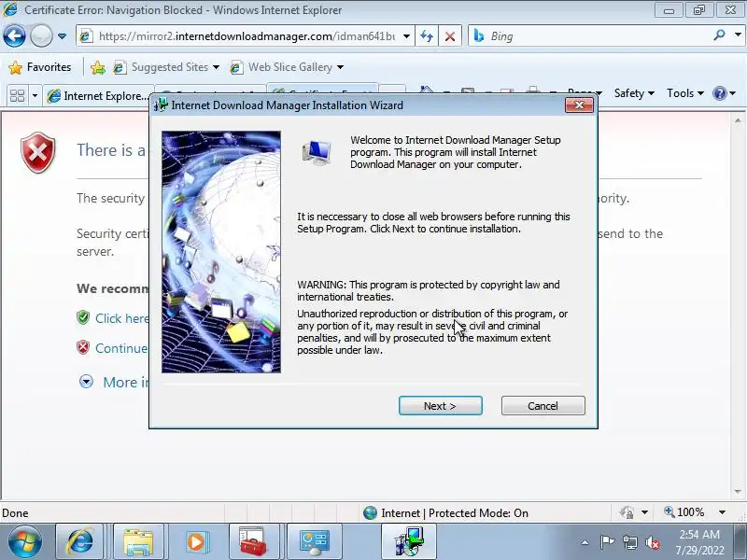This screenshot has width=747, height=560.
Task: Click the Refresh icon next to address bar
Action: tap(427, 36)
